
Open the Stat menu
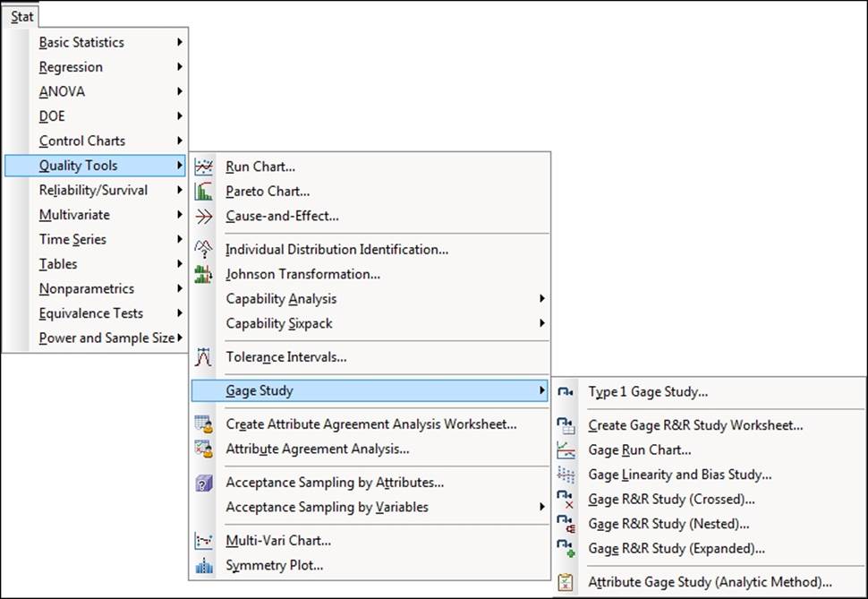(21, 16)
